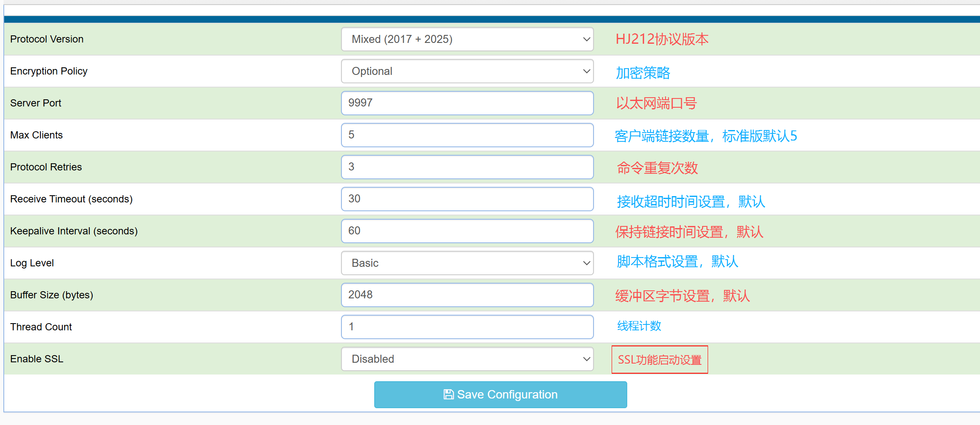The width and height of the screenshot is (980, 425).
Task: Click the '接收超时时间设置，默认' text
Action: (691, 202)
